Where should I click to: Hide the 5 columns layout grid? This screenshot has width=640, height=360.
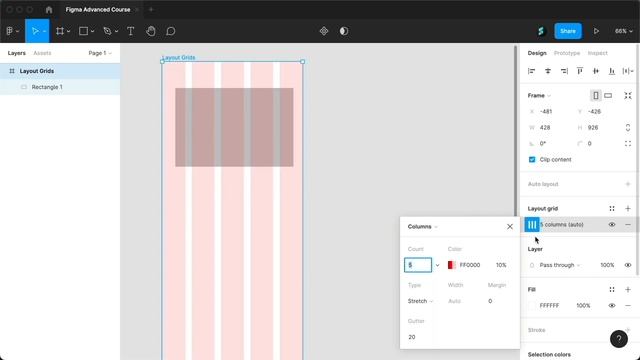coord(612,224)
